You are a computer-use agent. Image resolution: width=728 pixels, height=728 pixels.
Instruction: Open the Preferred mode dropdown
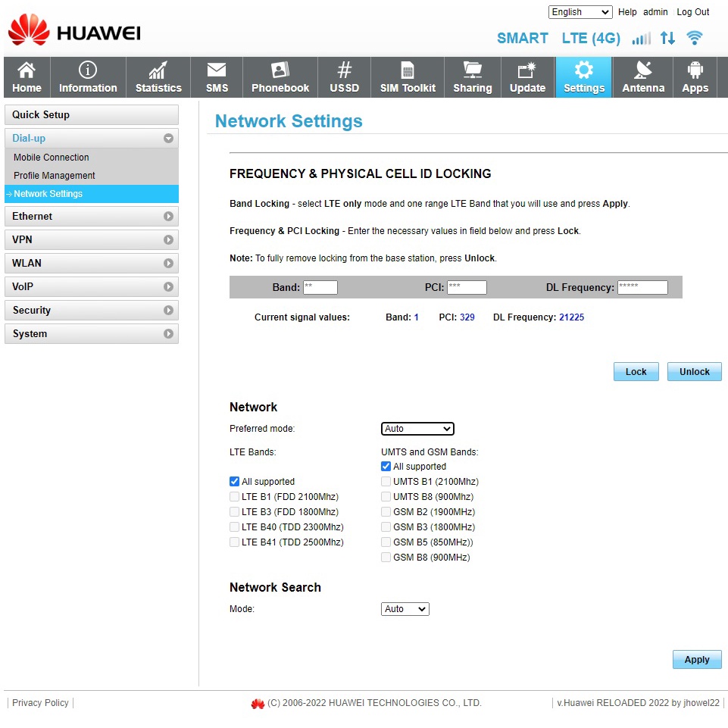pos(417,429)
